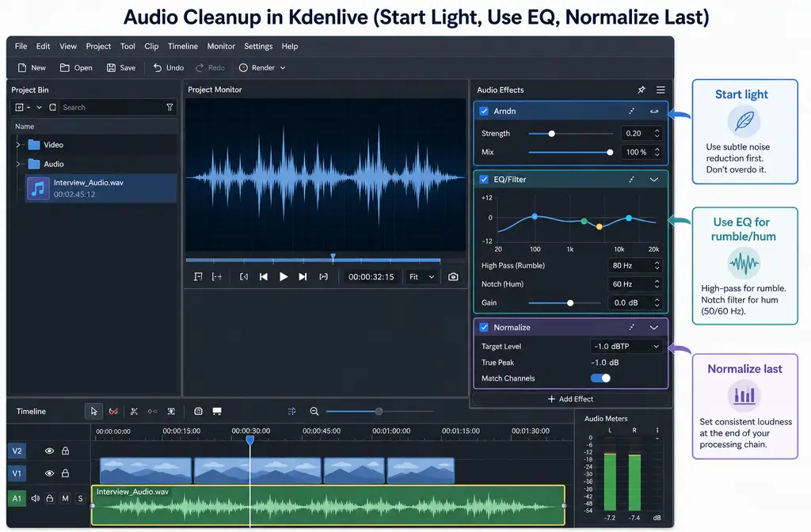Image resolution: width=811 pixels, height=532 pixels.
Task: Click the Undo toolbar button
Action: point(169,68)
